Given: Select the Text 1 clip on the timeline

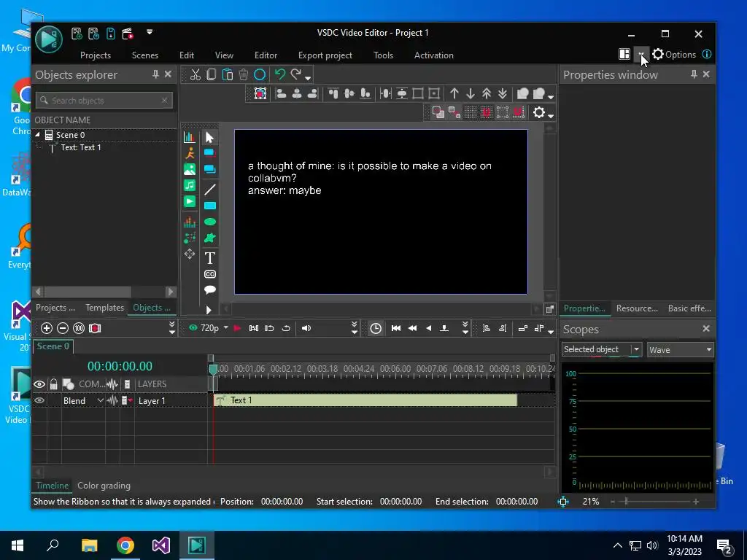Looking at the screenshot, I should pyautogui.click(x=365, y=400).
